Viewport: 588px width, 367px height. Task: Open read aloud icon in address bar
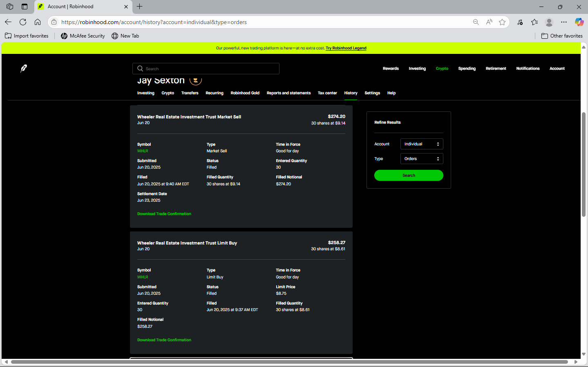[489, 22]
